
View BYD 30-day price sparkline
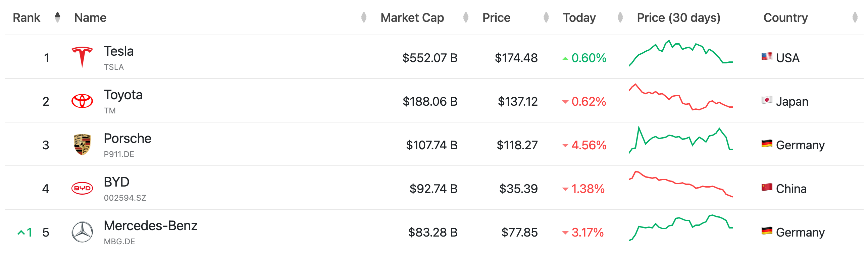[x=680, y=184]
